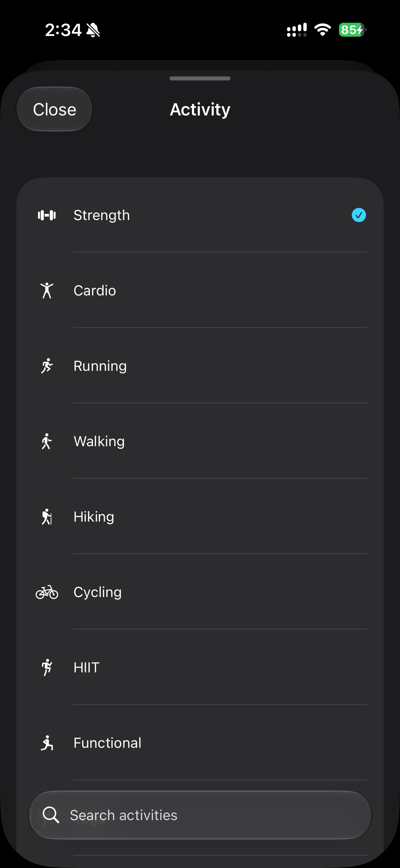Tap the battery indicator in status bar
Screen dimensions: 400x868
[353, 30]
